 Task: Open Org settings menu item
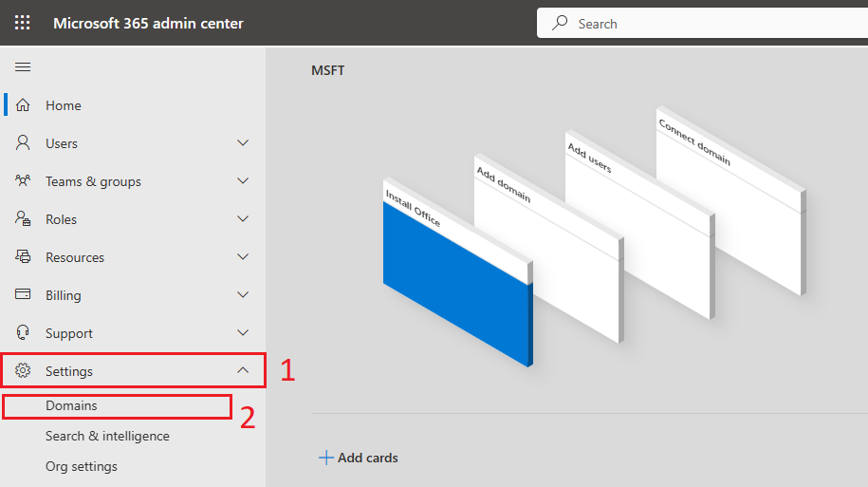[82, 466]
